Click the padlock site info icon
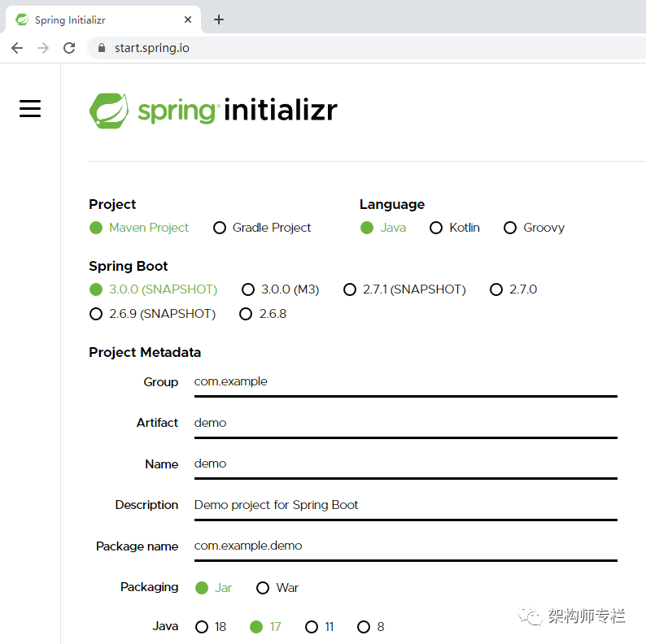Screen dimensions: 646x644 [x=102, y=48]
